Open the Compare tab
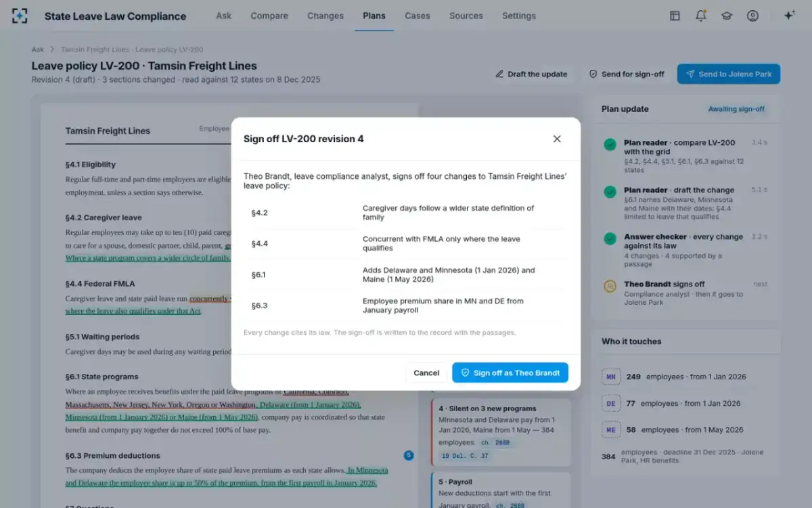 point(269,16)
